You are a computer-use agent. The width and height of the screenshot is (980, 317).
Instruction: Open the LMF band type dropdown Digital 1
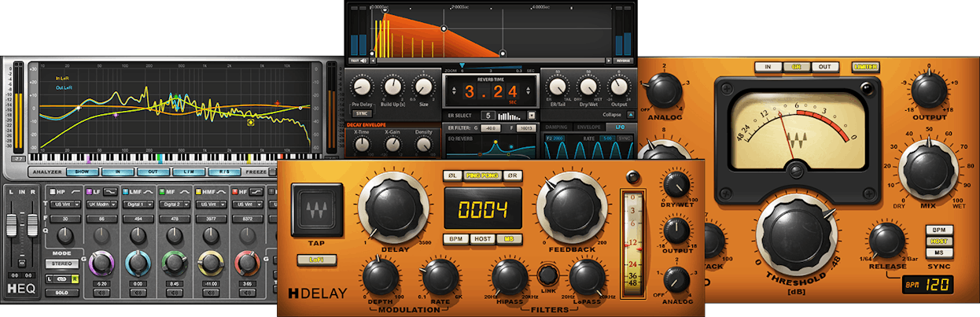coord(138,204)
